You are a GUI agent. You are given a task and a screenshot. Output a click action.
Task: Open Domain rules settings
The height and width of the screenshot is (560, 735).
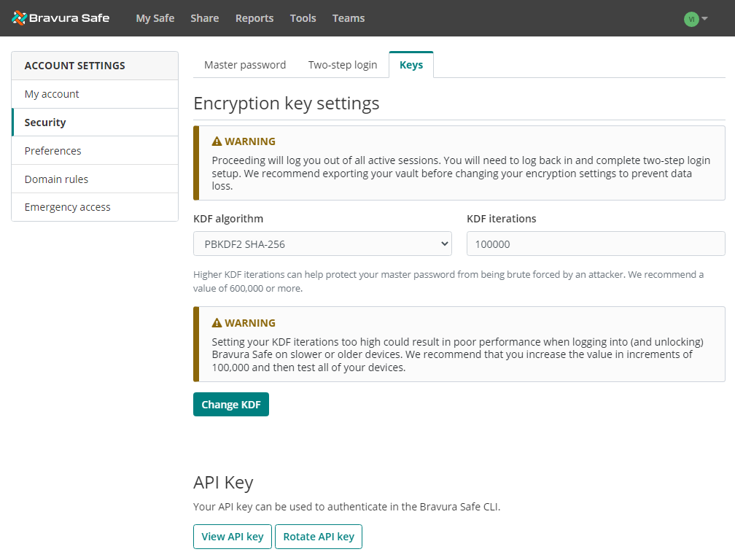(x=56, y=179)
